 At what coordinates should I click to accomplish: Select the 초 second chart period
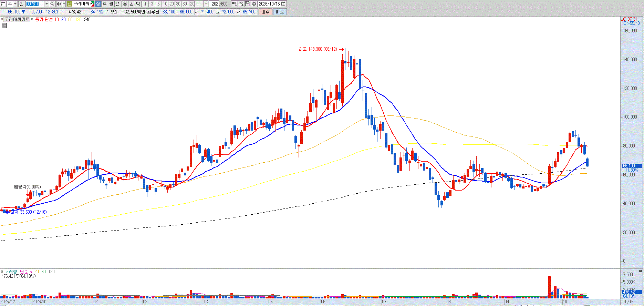pos(132,4)
